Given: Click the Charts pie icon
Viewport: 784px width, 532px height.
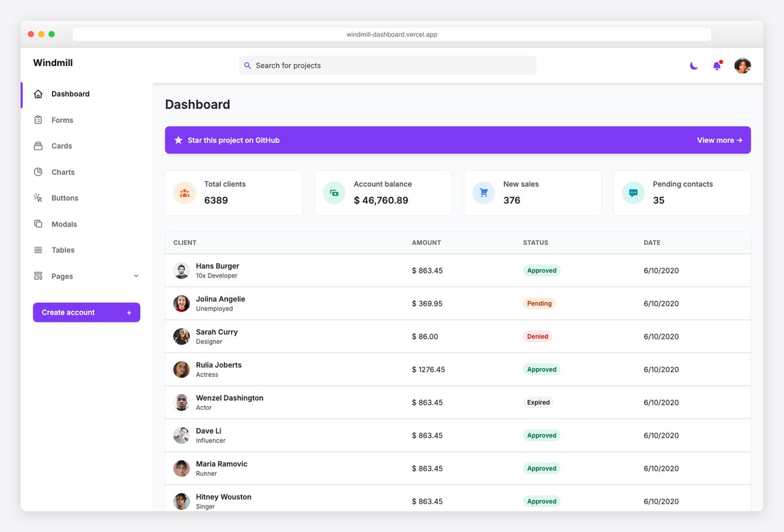Looking at the screenshot, I should [38, 172].
